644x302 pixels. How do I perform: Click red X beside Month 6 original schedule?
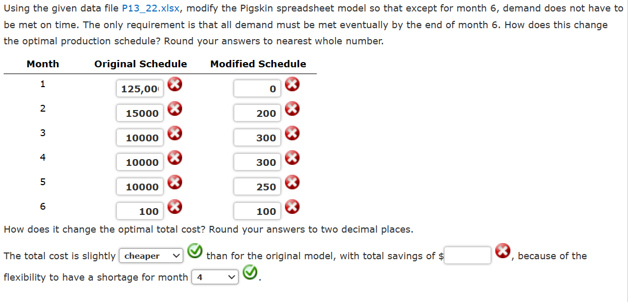point(174,207)
